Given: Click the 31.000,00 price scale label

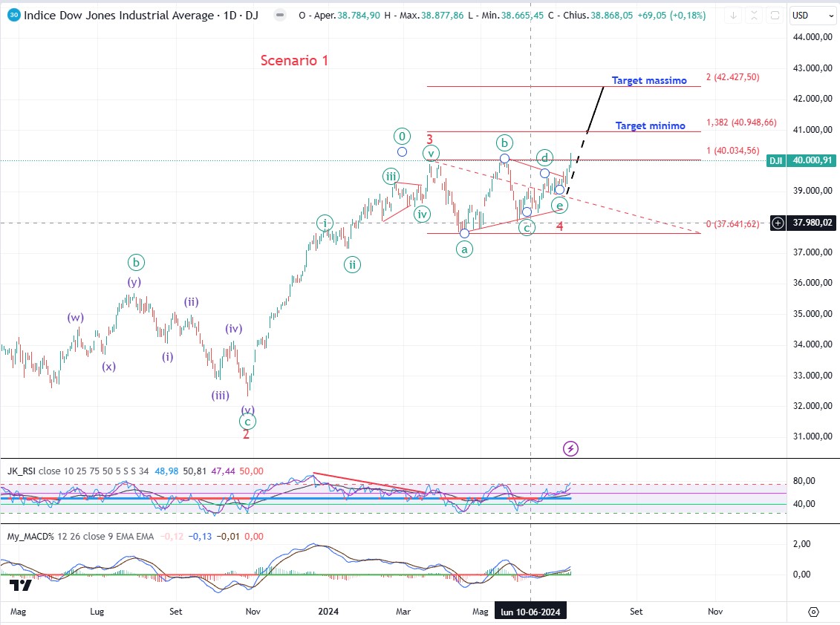Looking at the screenshot, I should [813, 436].
